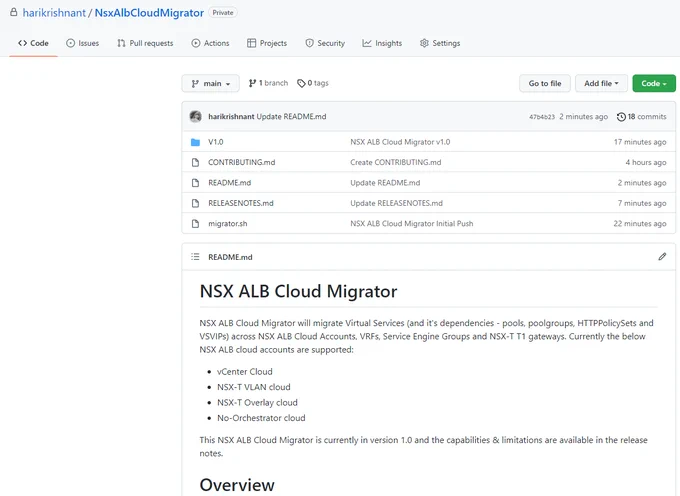
Task: Expand the Add file dropdown
Action: [601, 83]
